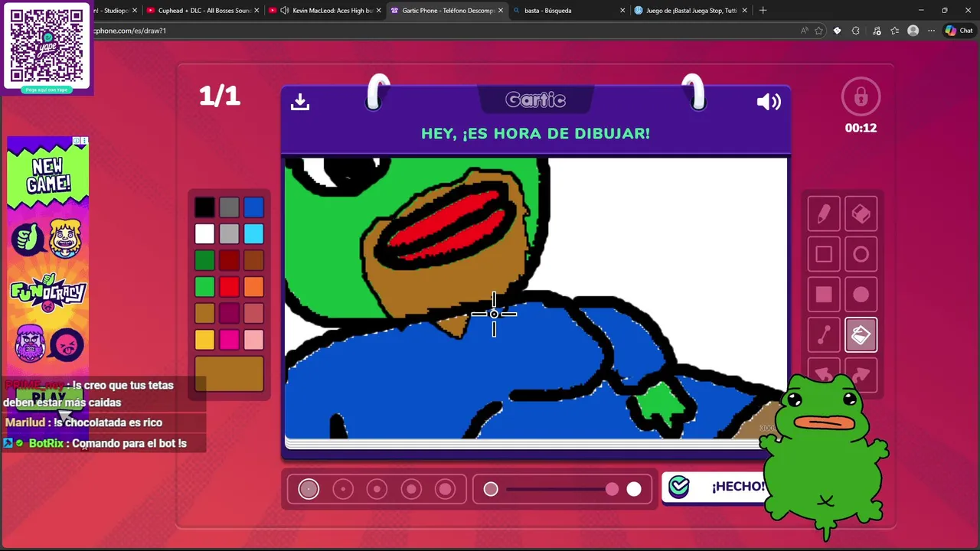Pick the bright red color swatch

(229, 286)
